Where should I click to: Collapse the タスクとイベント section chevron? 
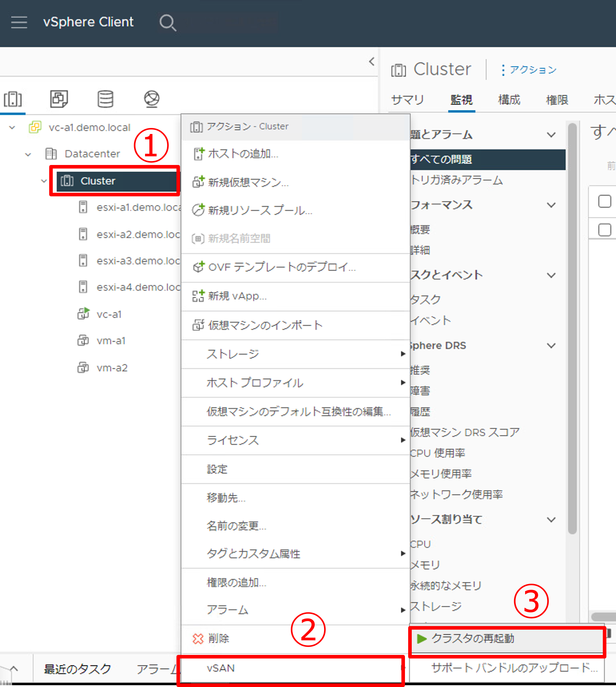[x=551, y=275]
